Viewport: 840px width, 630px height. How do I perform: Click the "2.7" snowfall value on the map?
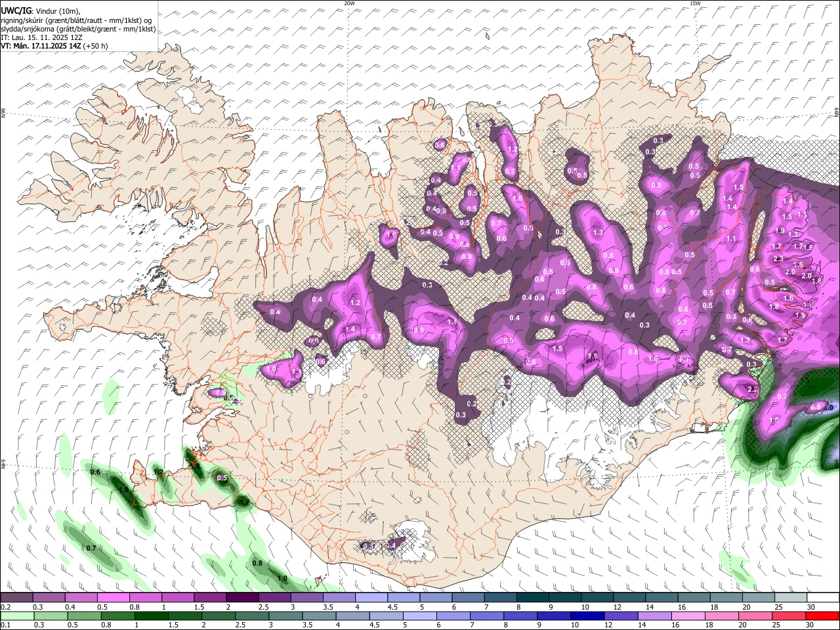pos(753,390)
